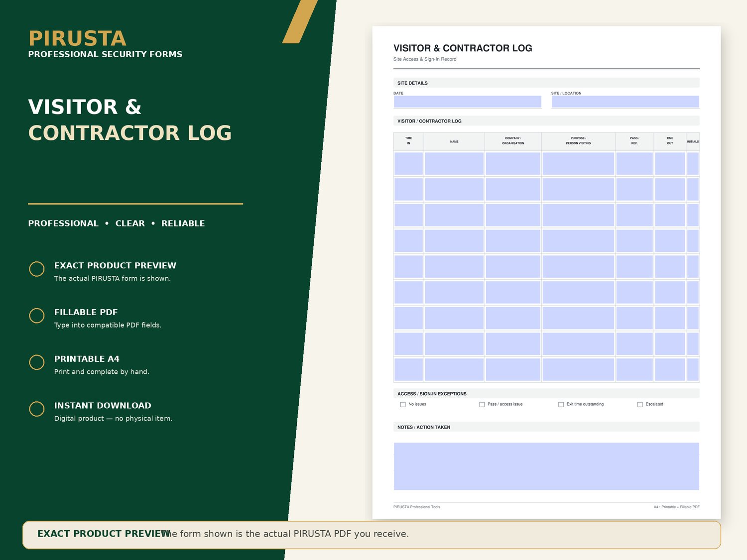Click the first row Time In cell
747x560 pixels.
pos(408,164)
